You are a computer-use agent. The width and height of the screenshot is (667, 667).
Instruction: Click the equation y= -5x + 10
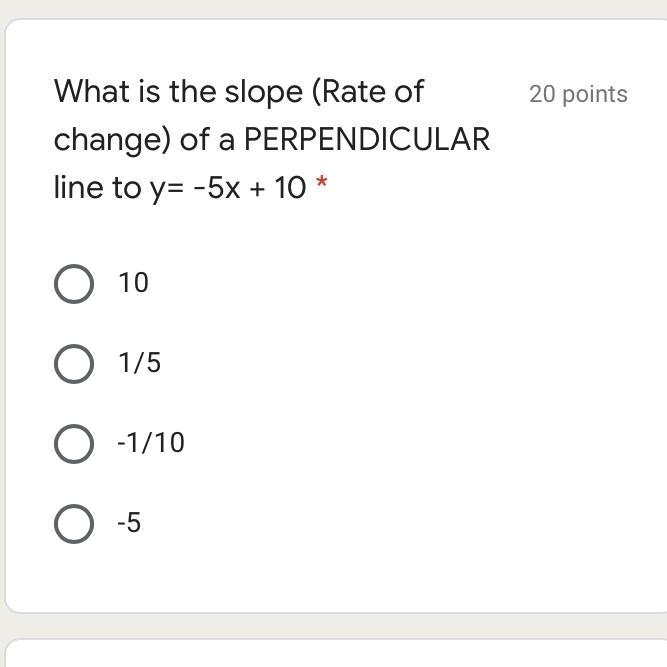point(228,187)
